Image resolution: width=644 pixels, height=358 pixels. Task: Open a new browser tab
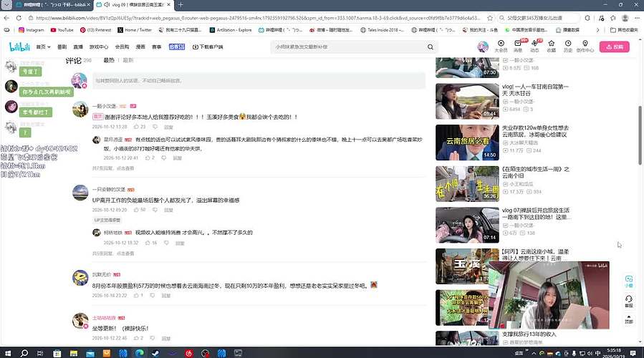181,5
